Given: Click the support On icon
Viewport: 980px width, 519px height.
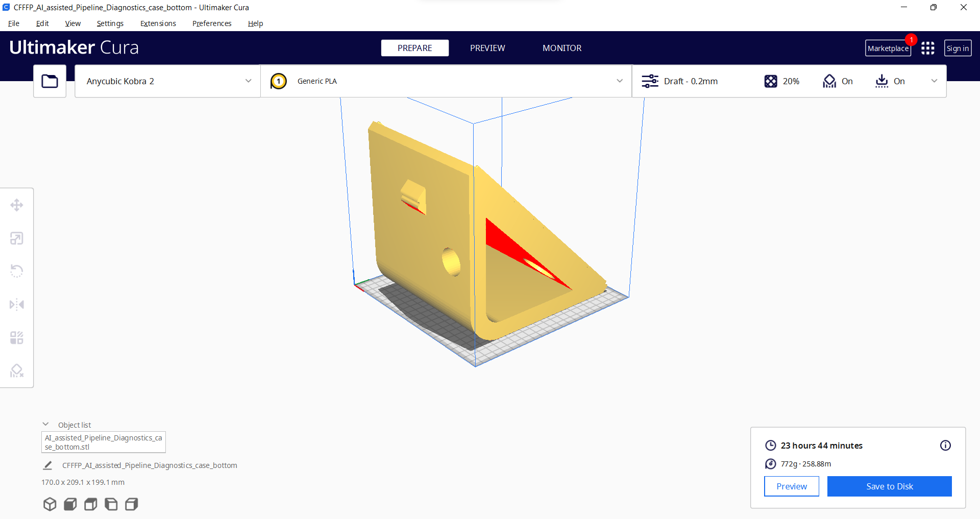Looking at the screenshot, I should click(829, 81).
